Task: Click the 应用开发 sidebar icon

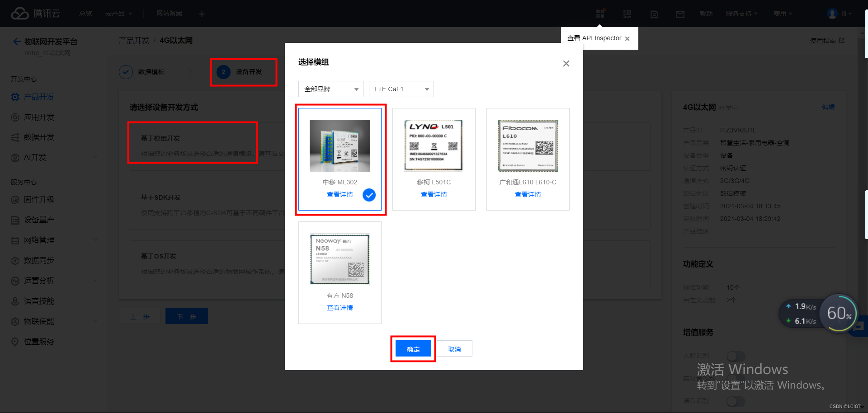Action: (15, 117)
